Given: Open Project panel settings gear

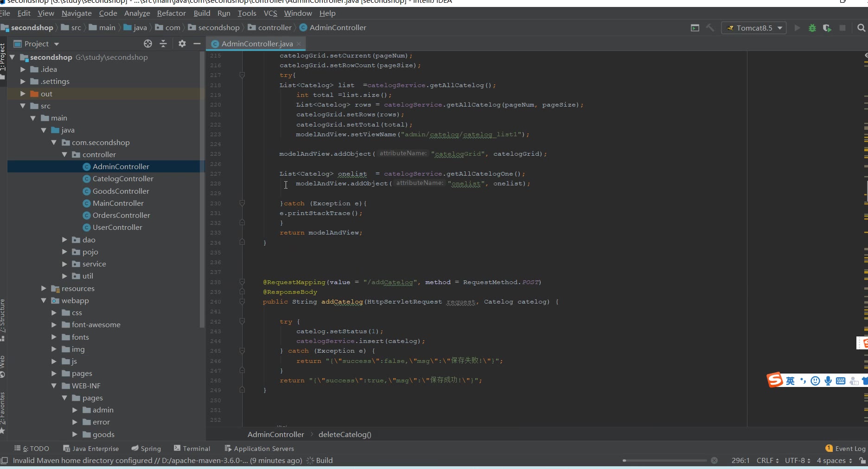Looking at the screenshot, I should (182, 44).
